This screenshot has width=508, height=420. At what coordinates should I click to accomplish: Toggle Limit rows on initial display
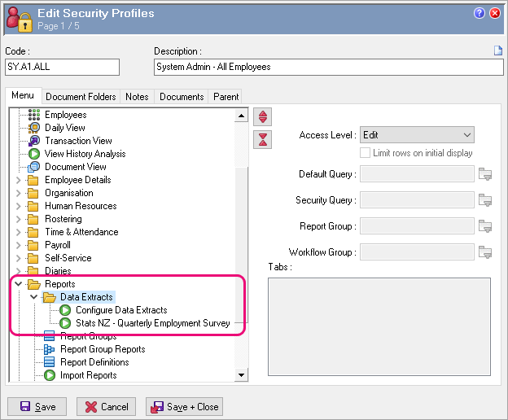click(x=366, y=153)
